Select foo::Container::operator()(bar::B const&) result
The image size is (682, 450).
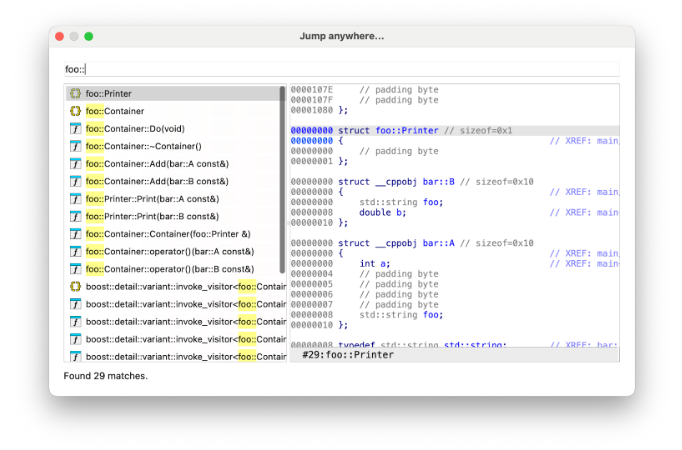click(x=169, y=269)
